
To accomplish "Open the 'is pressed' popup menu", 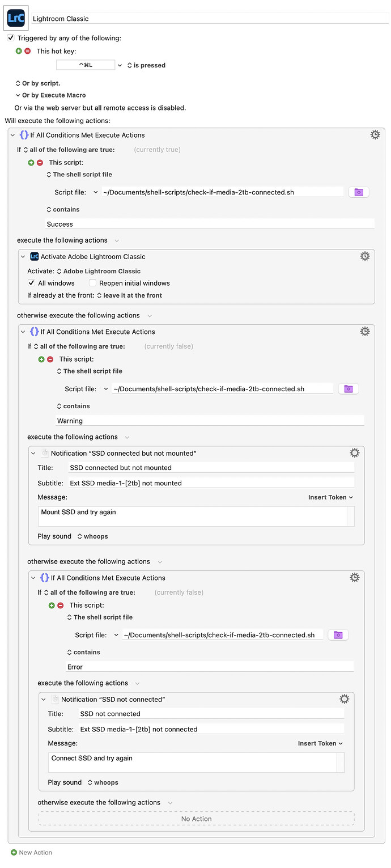I will pos(146,65).
